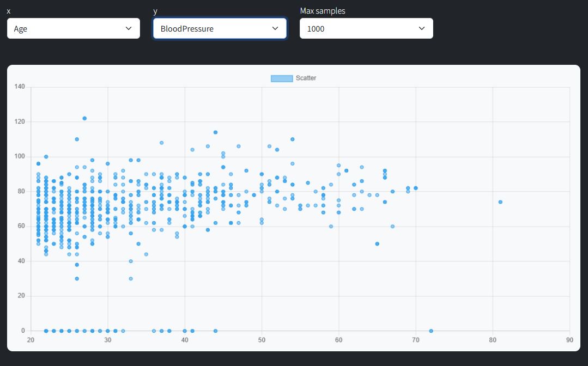588x366 pixels.
Task: Open the Max samples 1000 dropdown
Action: pos(366,28)
